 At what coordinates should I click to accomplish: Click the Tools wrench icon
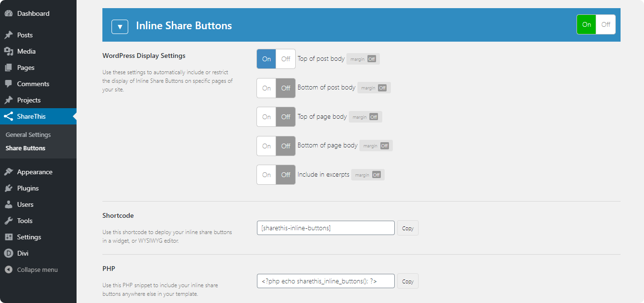point(9,221)
